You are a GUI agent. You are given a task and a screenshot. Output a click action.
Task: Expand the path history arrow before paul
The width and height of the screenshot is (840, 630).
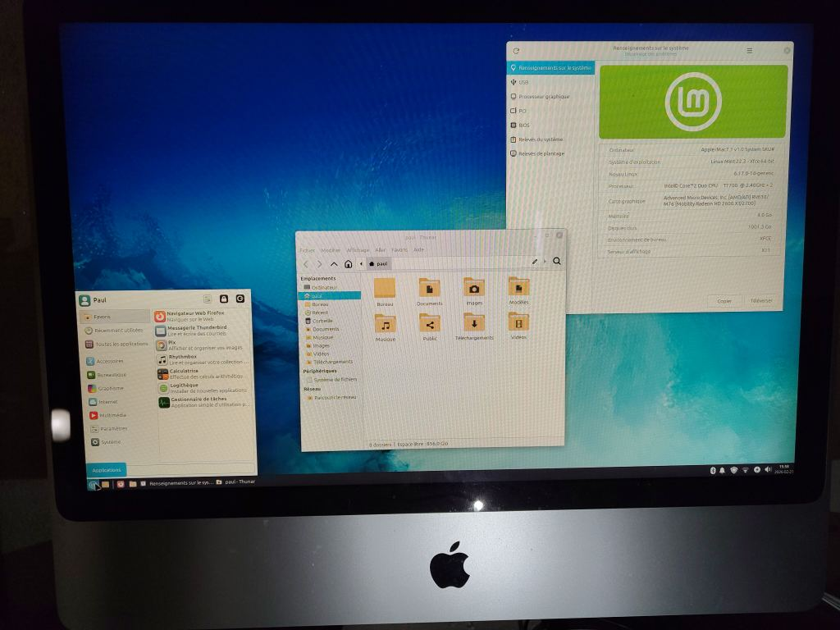click(x=362, y=264)
